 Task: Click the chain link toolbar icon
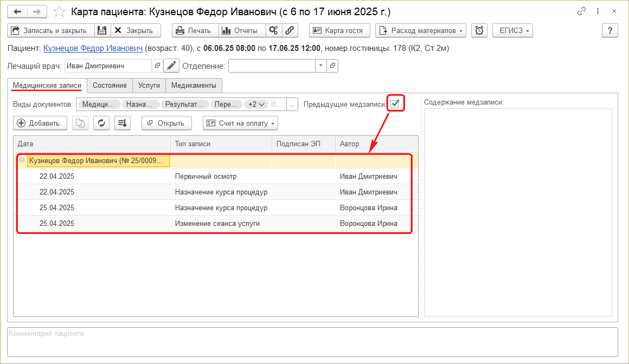click(x=290, y=30)
